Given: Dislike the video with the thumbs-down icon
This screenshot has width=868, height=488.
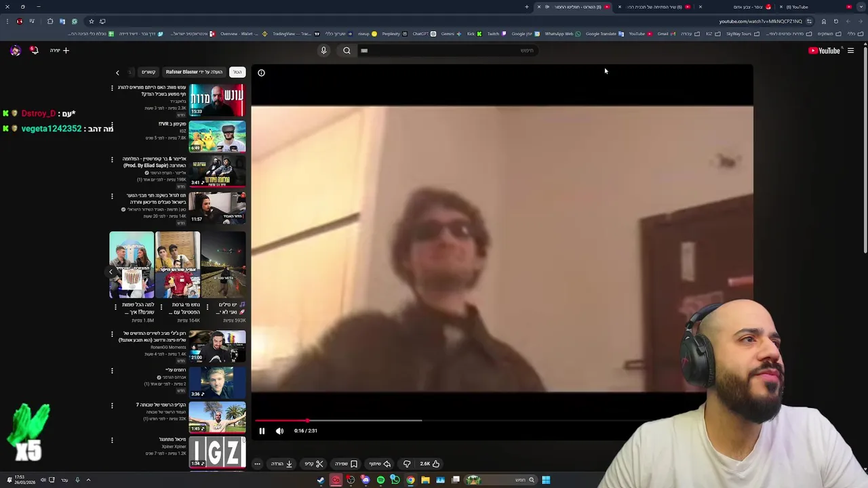Looking at the screenshot, I should [x=407, y=464].
